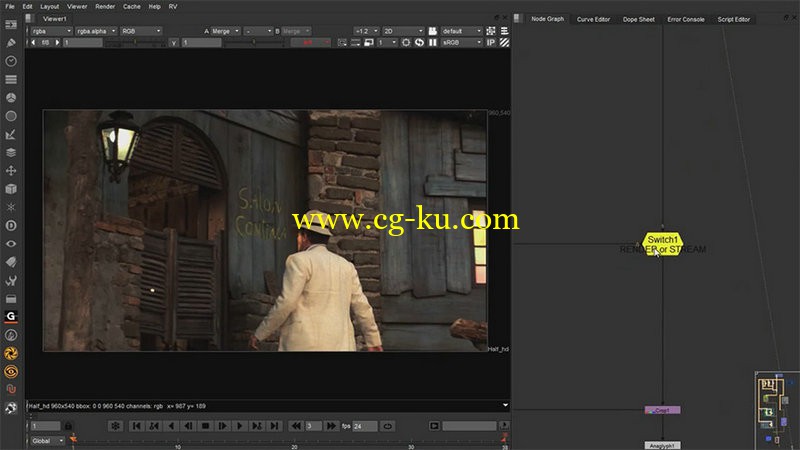This screenshot has width=800, height=450.
Task: Switch to the Curve Editor tab
Action: point(593,19)
